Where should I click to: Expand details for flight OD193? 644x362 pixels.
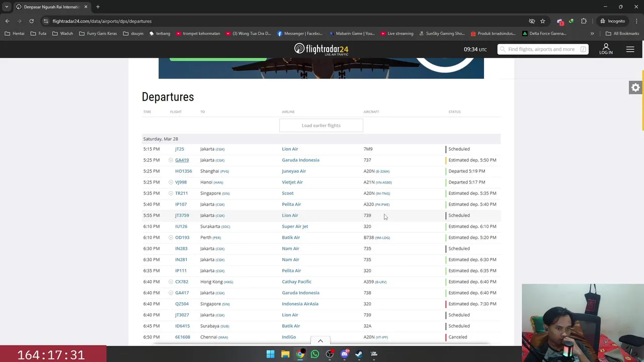171,237
